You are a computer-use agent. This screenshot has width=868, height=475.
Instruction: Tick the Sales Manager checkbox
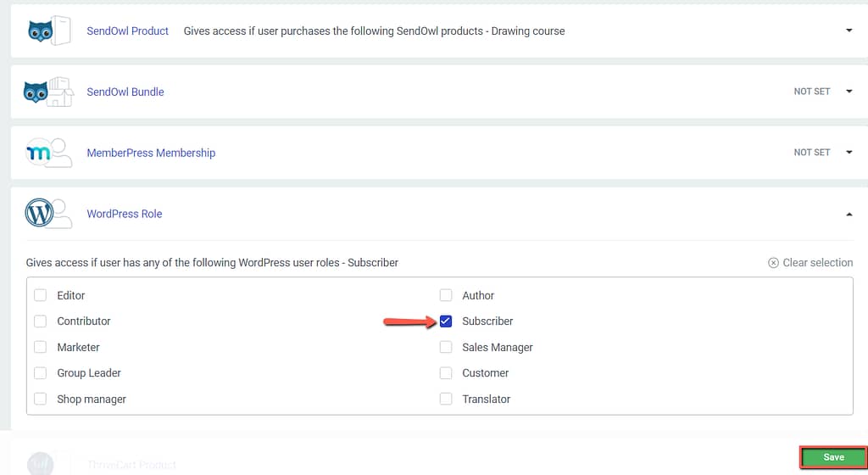(446, 347)
